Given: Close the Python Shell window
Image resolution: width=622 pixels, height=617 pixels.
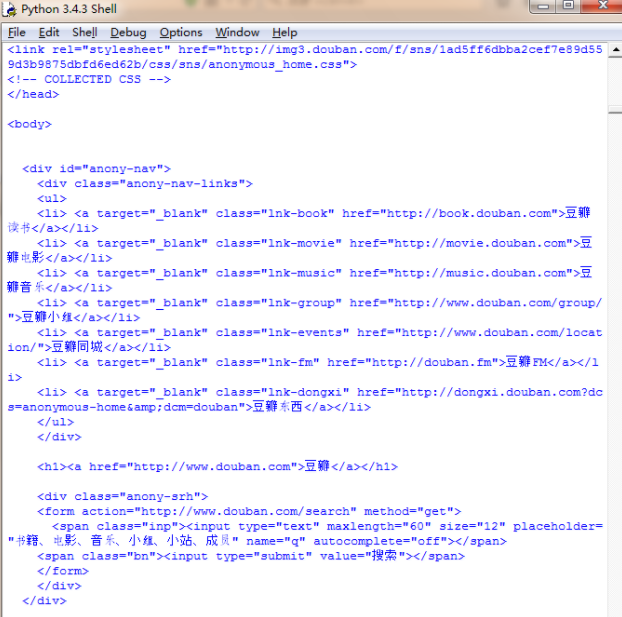Looking at the screenshot, I should pyautogui.click(x=603, y=6).
